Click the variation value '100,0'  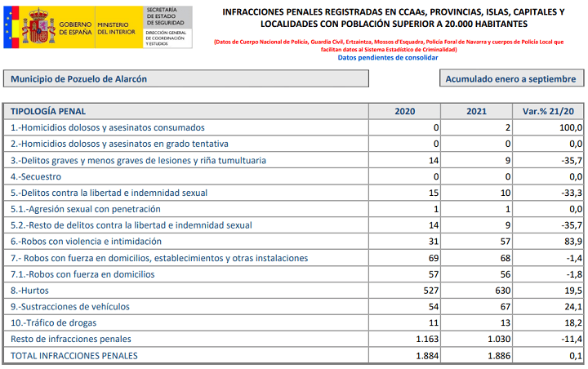[x=571, y=127]
